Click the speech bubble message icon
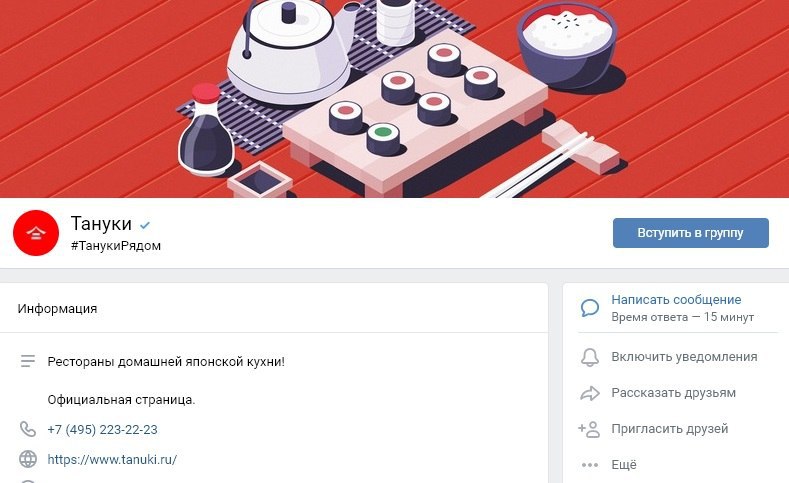Screen dimensions: 789x483 pos(590,308)
